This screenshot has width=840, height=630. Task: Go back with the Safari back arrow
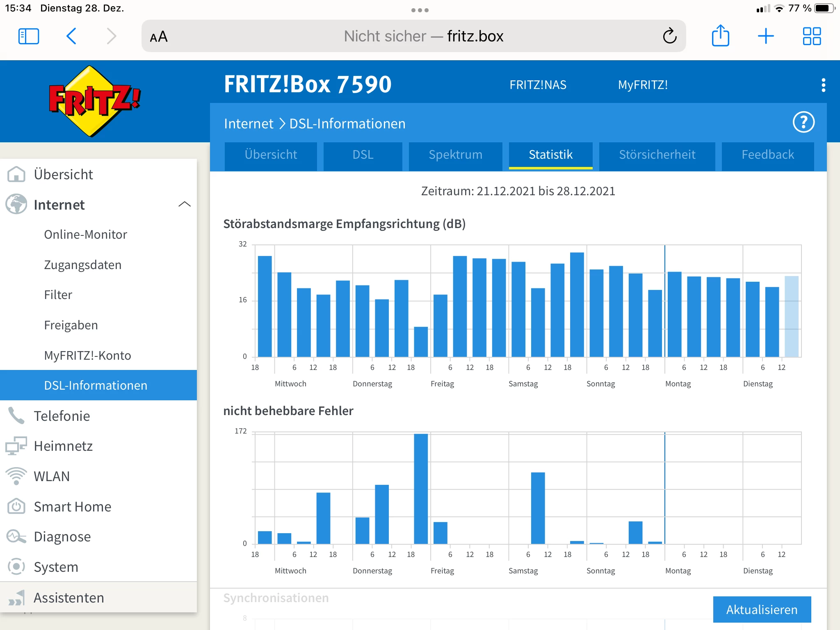pos(71,36)
